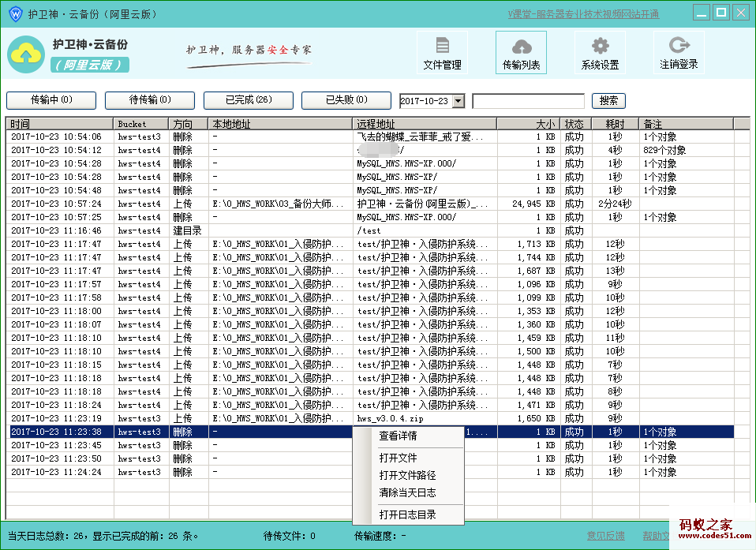
Task: Sort the list by 时间 column header
Action: [x=59, y=124]
